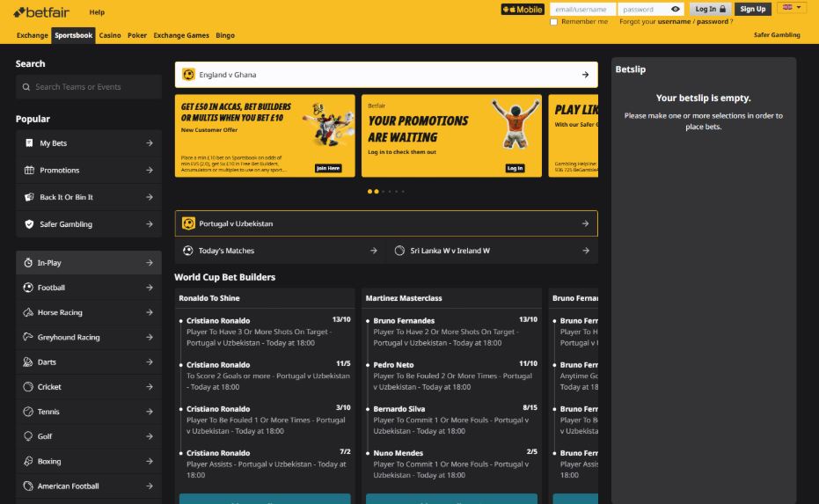Screen dimensions: 819x504
Task: Click the Portugal v Uzbekistan arrow
Action: pyautogui.click(x=586, y=223)
